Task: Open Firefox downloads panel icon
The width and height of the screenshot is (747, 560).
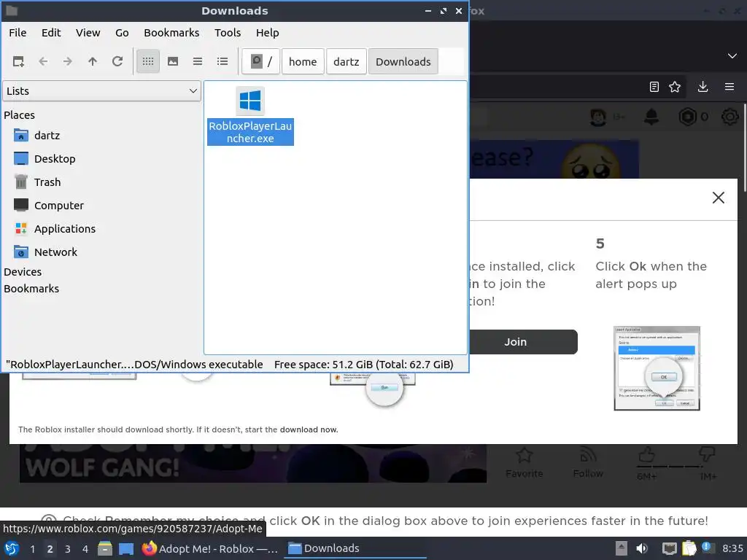Action: coord(703,87)
